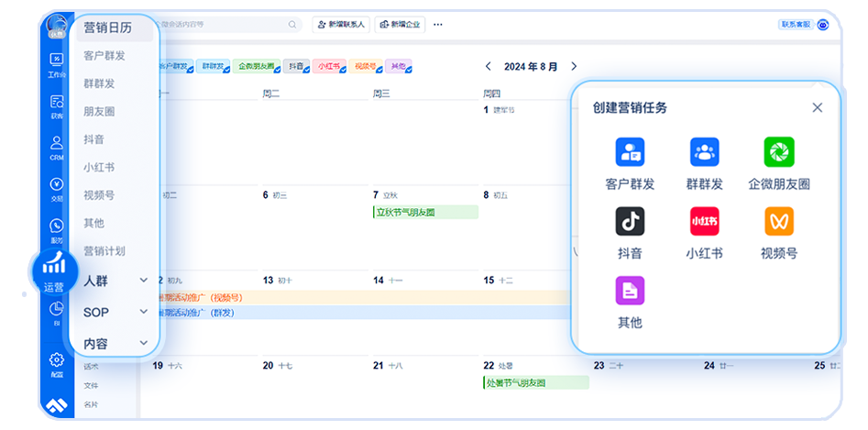Open CRM in the left sidebar
Viewport: 868px width, 430px height.
tap(57, 147)
